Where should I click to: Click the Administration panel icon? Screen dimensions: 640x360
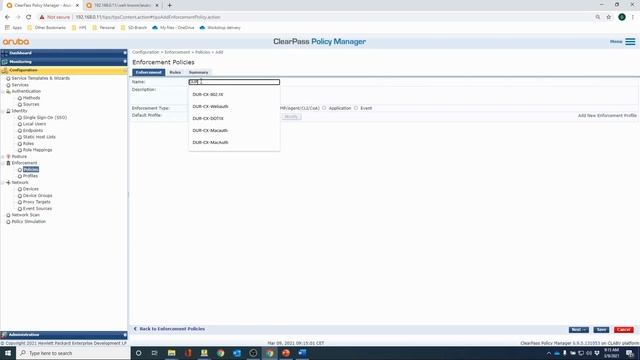(x=4, y=335)
